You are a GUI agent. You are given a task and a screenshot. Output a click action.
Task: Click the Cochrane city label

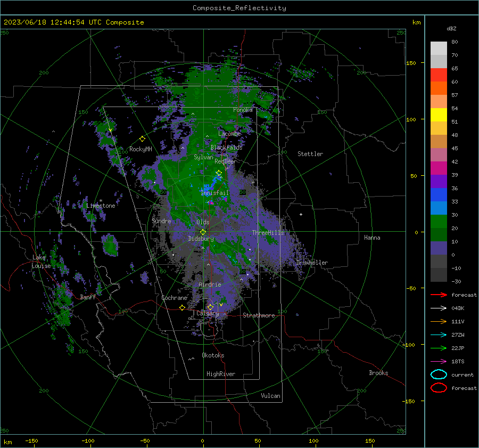click(174, 298)
